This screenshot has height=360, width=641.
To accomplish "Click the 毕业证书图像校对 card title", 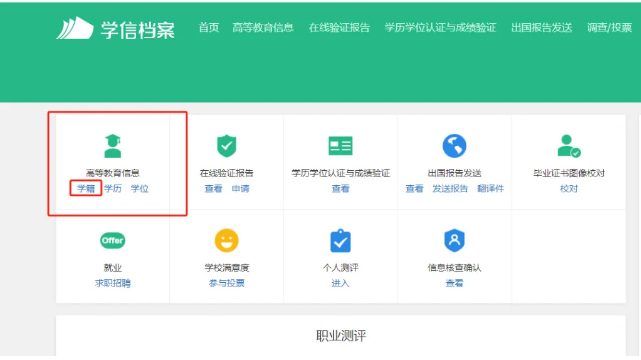I will pyautogui.click(x=569, y=173).
